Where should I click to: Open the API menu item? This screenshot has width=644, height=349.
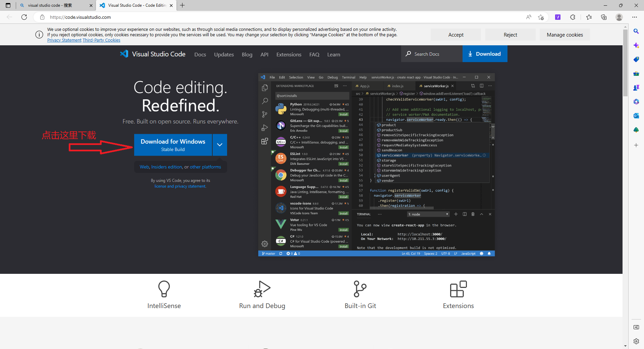[x=264, y=54]
